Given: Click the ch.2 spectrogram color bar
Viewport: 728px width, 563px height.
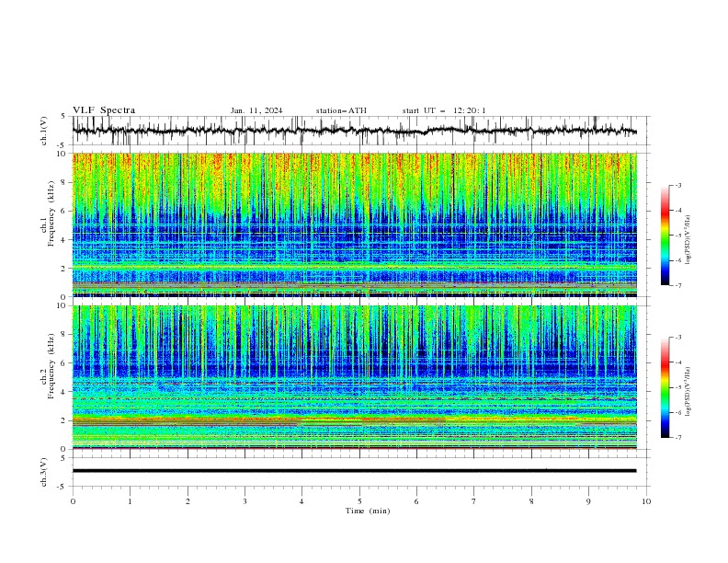Looking at the screenshot, I should click(665, 387).
